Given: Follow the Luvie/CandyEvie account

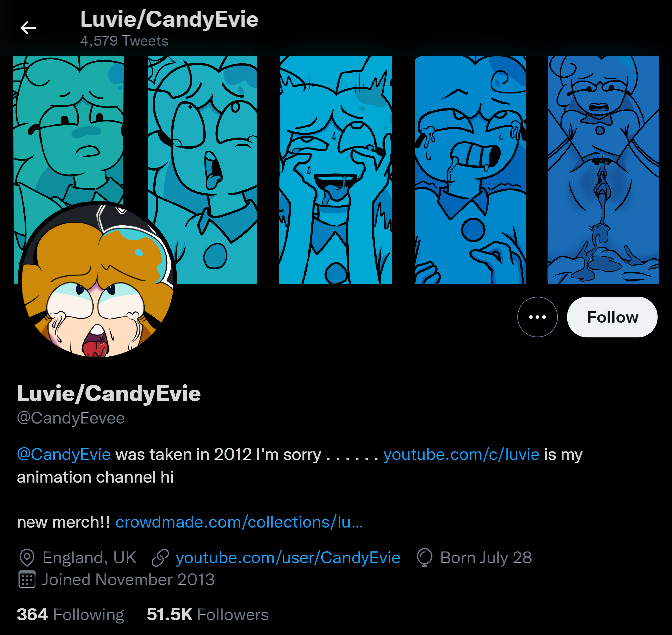Looking at the screenshot, I should [x=612, y=317].
